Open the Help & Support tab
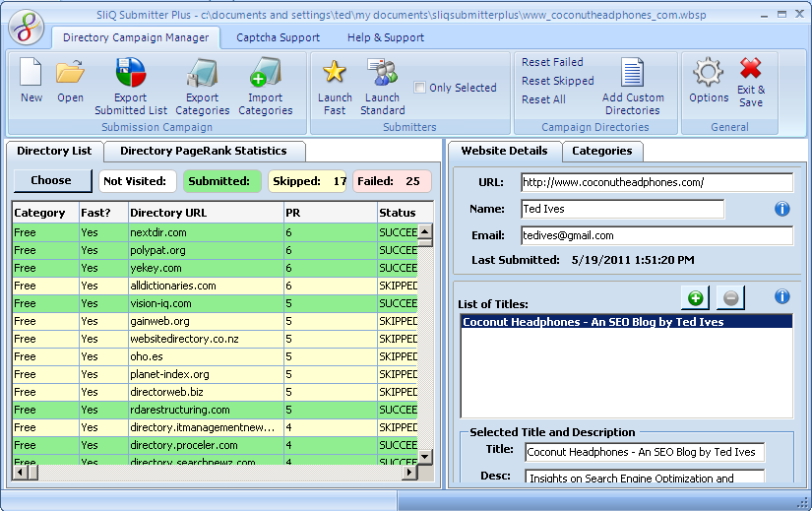Image resolution: width=812 pixels, height=511 pixels. (x=386, y=37)
